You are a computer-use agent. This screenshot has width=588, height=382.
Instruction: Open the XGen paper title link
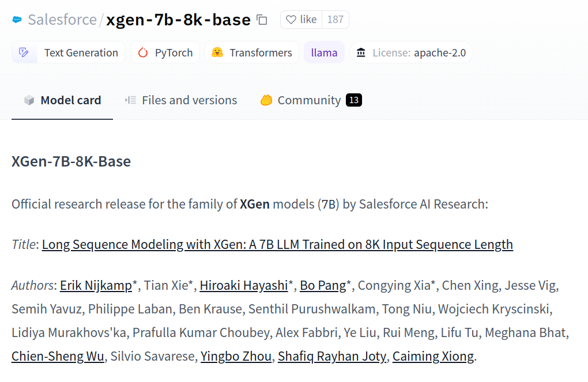tap(277, 244)
